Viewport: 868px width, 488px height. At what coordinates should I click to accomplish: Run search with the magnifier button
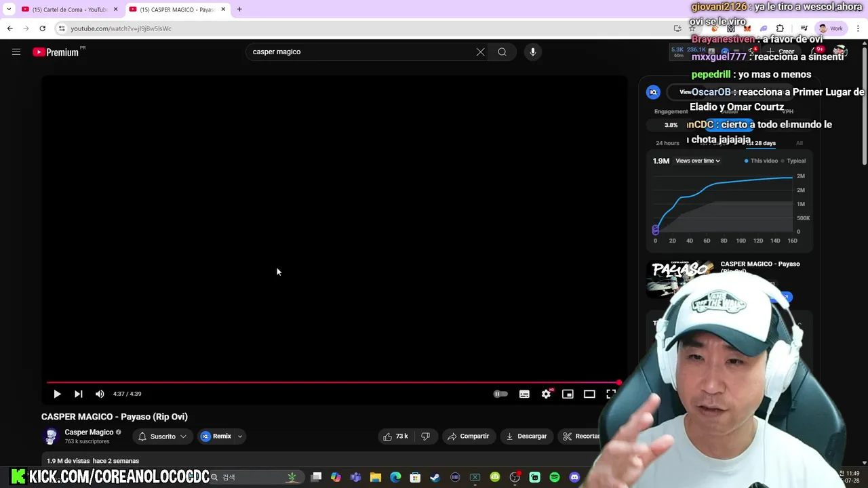[x=502, y=52]
